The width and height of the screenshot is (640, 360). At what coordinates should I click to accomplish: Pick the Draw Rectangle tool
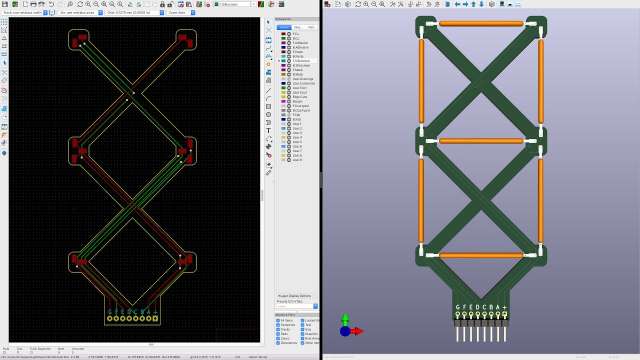coord(268,107)
